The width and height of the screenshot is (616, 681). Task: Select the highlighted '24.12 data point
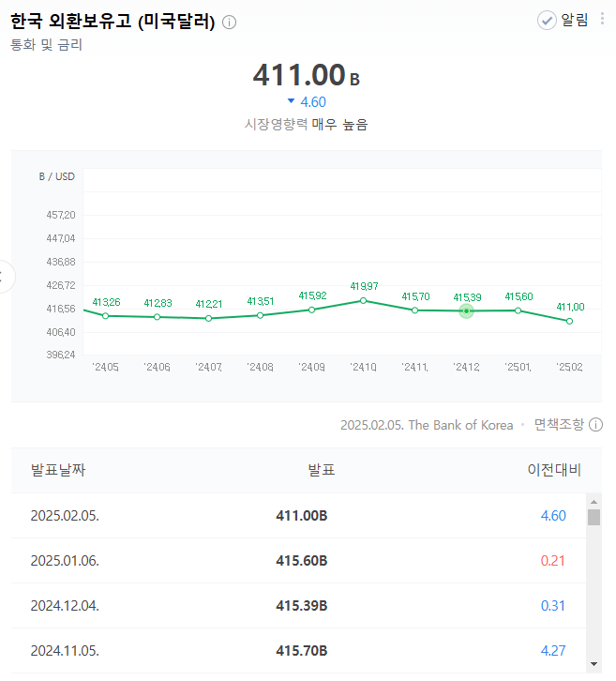point(466,311)
